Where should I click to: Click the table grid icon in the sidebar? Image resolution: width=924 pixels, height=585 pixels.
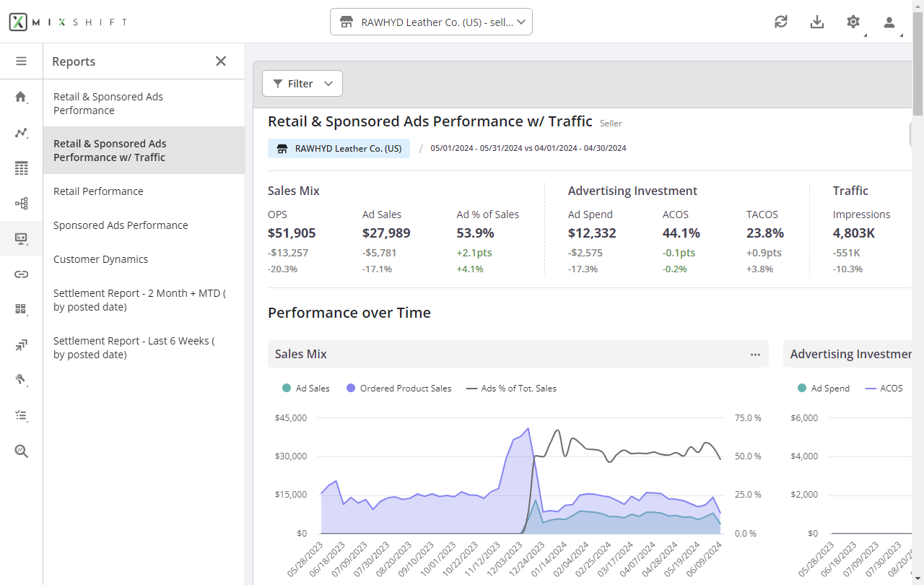pos(21,168)
